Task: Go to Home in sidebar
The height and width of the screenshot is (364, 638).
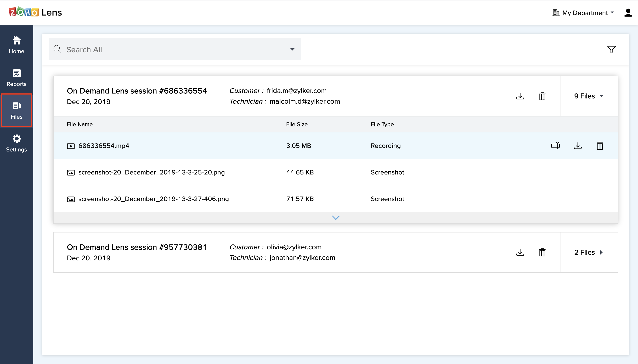Action: coord(17,45)
